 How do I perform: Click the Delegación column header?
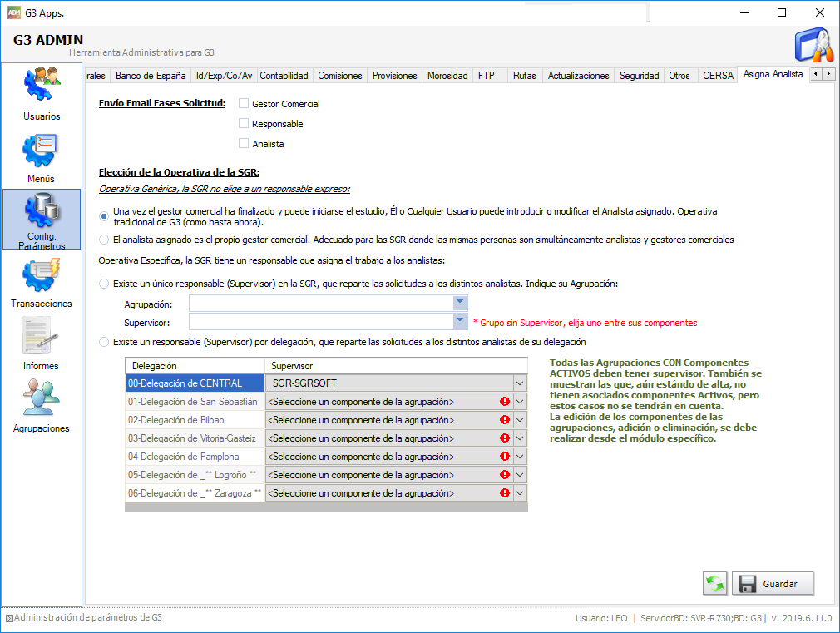coord(195,365)
